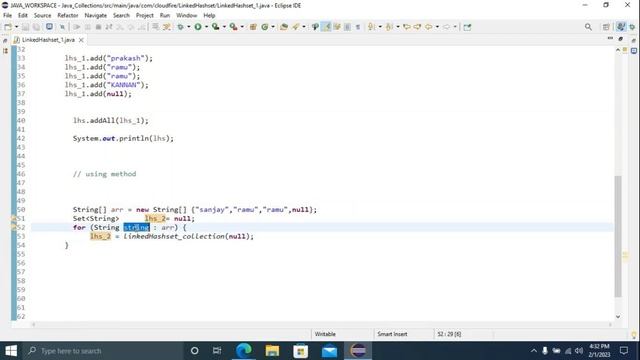Image resolution: width=640 pixels, height=360 pixels.
Task: Click the Next Annotation icon
Action: coord(371,27)
